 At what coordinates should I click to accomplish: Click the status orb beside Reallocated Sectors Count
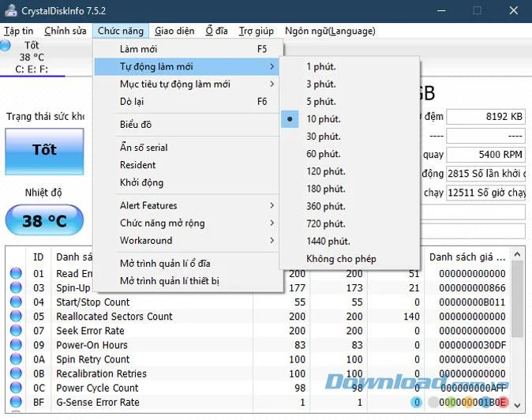click(x=16, y=316)
